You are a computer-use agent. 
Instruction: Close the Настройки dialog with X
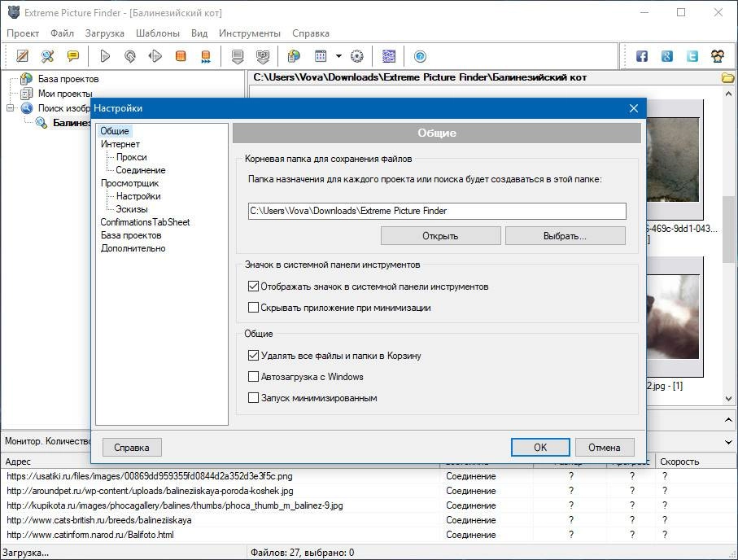(634, 108)
